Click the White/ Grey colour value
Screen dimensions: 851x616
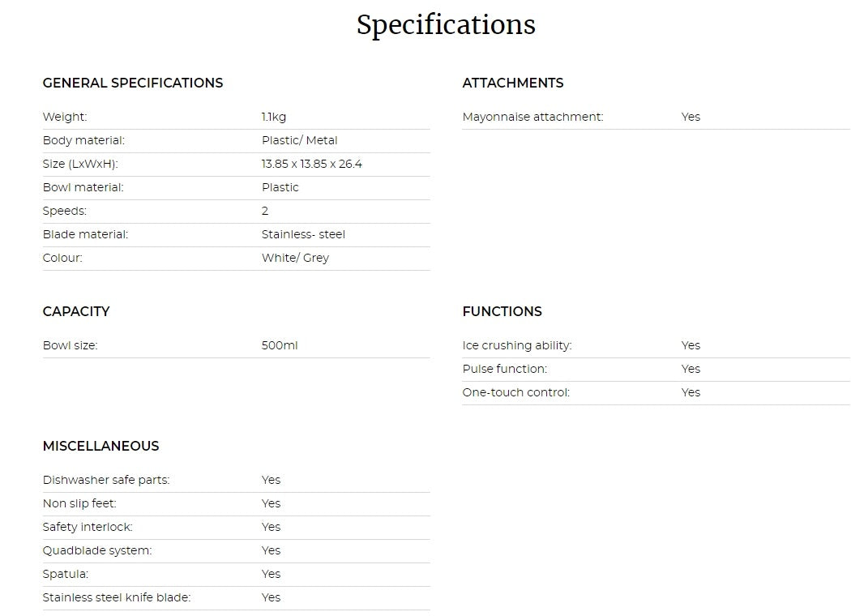(x=295, y=258)
